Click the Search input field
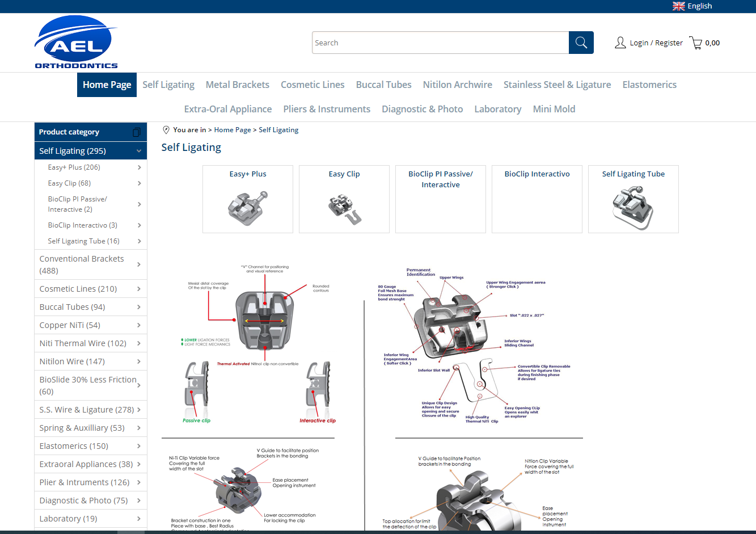This screenshot has height=534, width=756. click(441, 43)
